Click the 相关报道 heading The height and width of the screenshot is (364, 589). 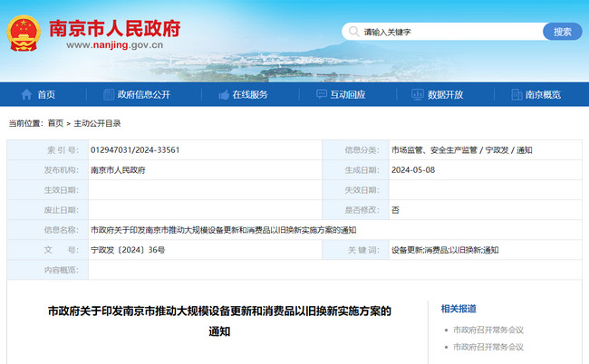pyautogui.click(x=459, y=309)
